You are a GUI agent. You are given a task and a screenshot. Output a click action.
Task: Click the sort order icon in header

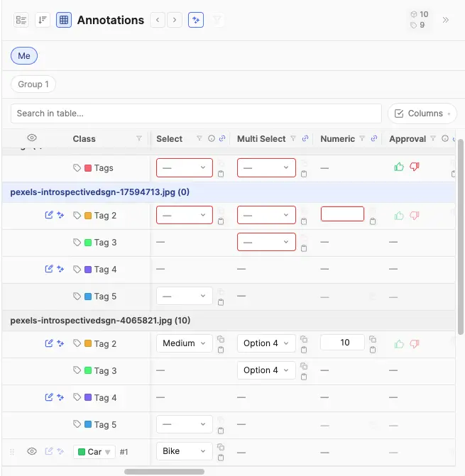point(43,20)
